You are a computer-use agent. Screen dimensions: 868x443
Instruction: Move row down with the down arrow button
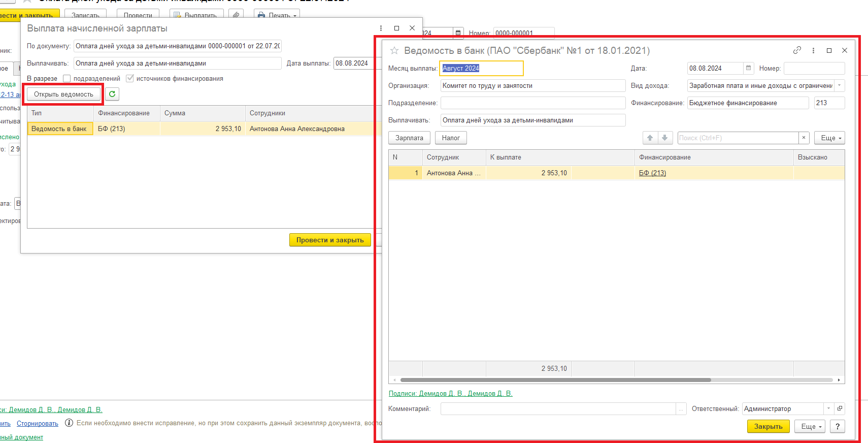pos(665,138)
